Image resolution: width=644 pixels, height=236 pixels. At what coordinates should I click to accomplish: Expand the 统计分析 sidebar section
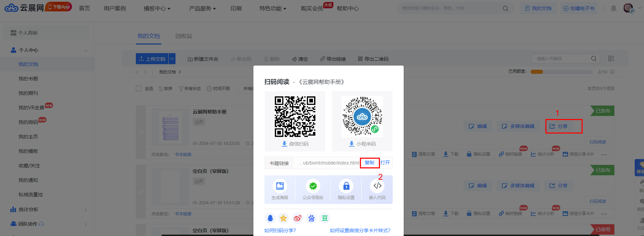85,210
